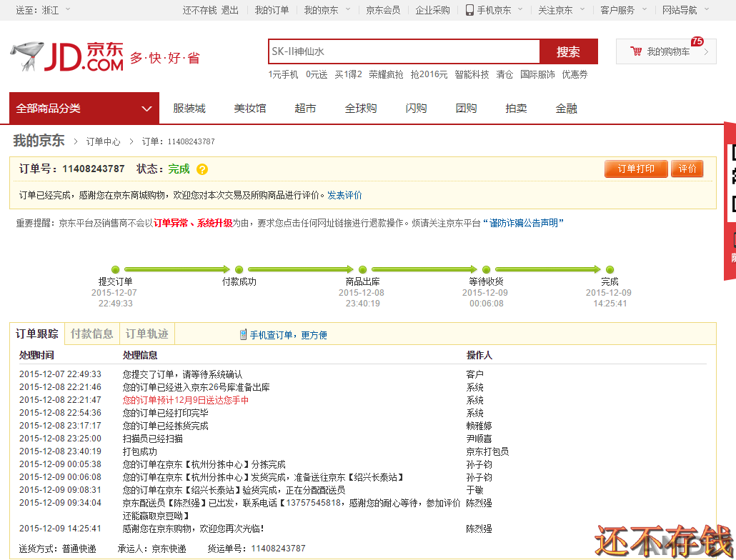
Task: Expand the 全部商品分类 category menu
Action: 84,109
